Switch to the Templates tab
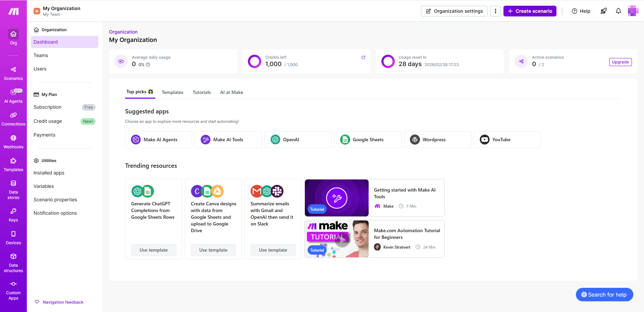The height and width of the screenshot is (312, 644). pos(172,92)
